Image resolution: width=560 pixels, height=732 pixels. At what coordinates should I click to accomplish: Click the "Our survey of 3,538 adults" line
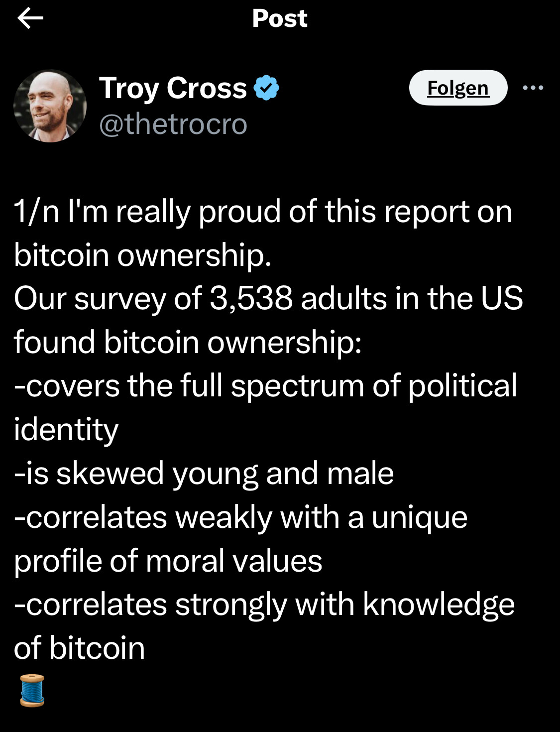pyautogui.click(x=268, y=299)
